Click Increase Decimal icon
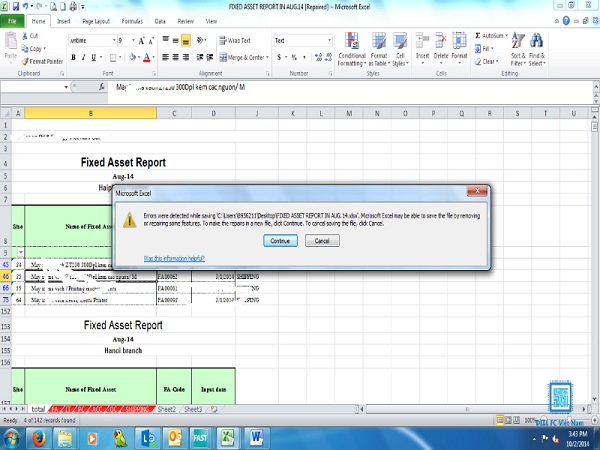This screenshot has height=450, width=600. 318,57
